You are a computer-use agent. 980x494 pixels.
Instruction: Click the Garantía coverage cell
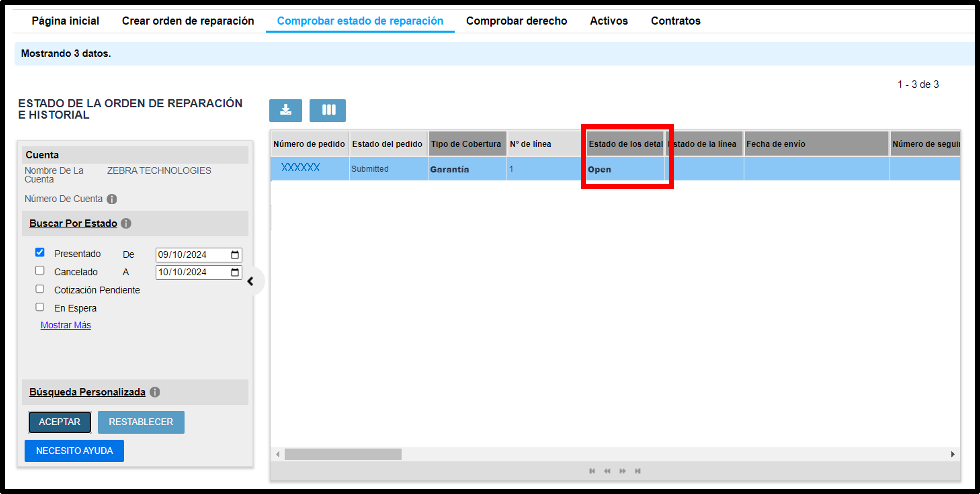(x=468, y=169)
